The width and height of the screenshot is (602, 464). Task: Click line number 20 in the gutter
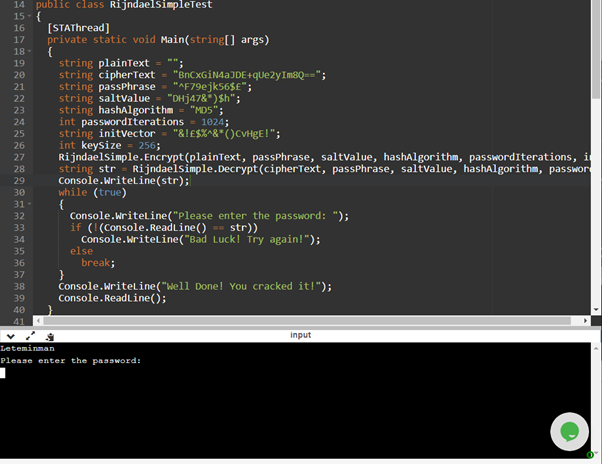[x=19, y=75]
